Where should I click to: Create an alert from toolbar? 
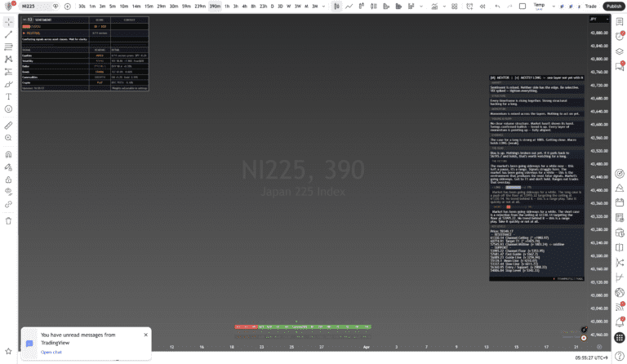click(x=469, y=7)
